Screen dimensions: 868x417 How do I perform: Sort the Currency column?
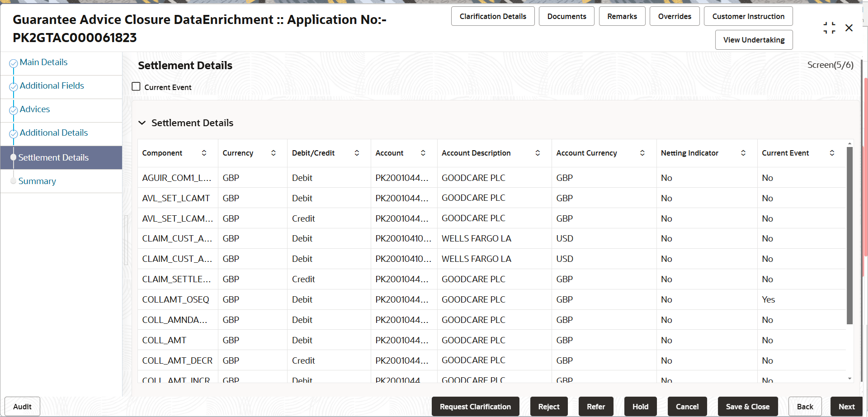pyautogui.click(x=274, y=153)
